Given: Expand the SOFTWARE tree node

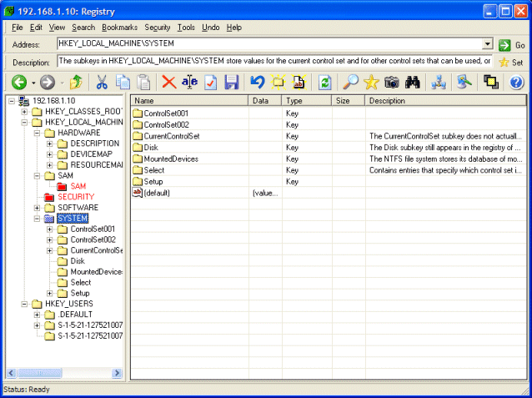Looking at the screenshot, I should tap(37, 208).
